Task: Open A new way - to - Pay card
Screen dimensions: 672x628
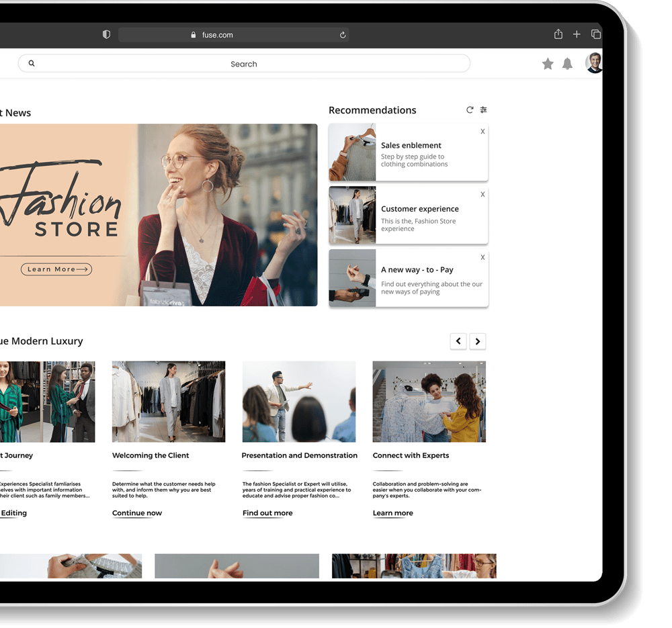Action: [x=409, y=278]
